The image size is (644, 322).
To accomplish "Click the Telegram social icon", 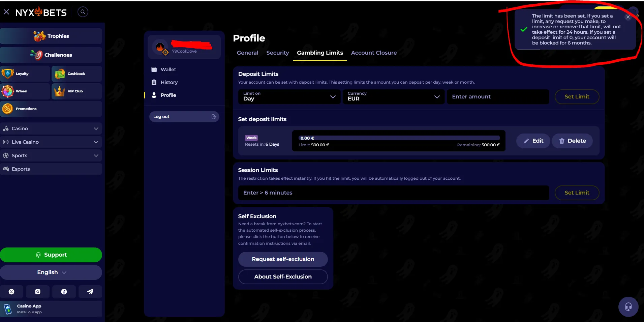I will coord(90,292).
